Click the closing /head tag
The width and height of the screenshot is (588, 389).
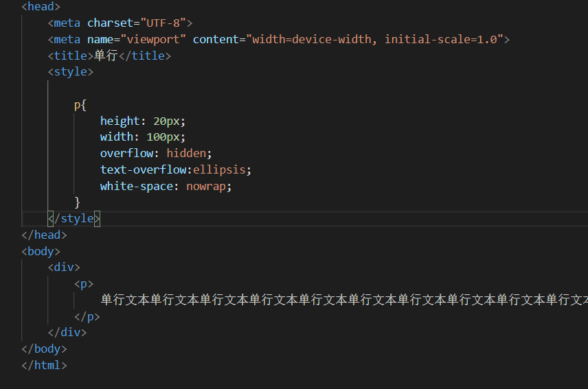coord(44,235)
